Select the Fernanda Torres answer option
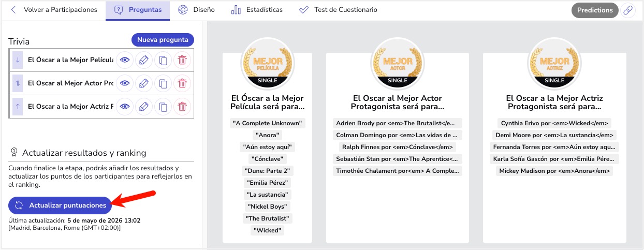The image size is (644, 250). tap(554, 147)
